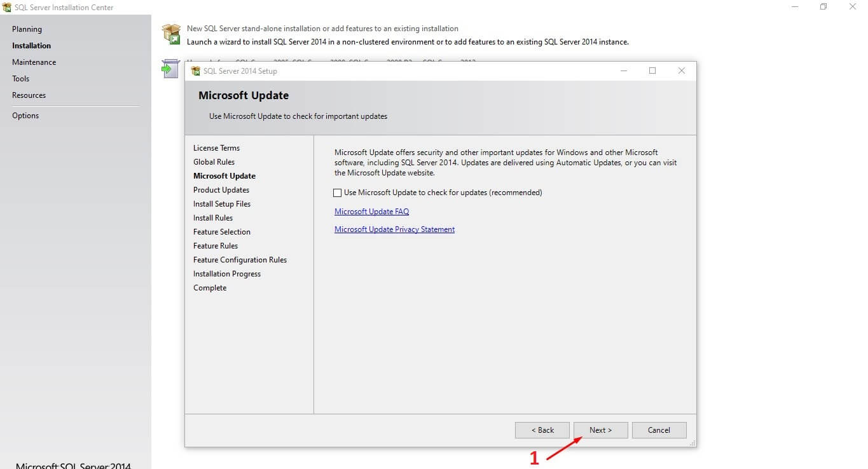The image size is (868, 469).
Task: Maximize the SQL Server 2014 Setup dialog
Action: click(x=652, y=71)
